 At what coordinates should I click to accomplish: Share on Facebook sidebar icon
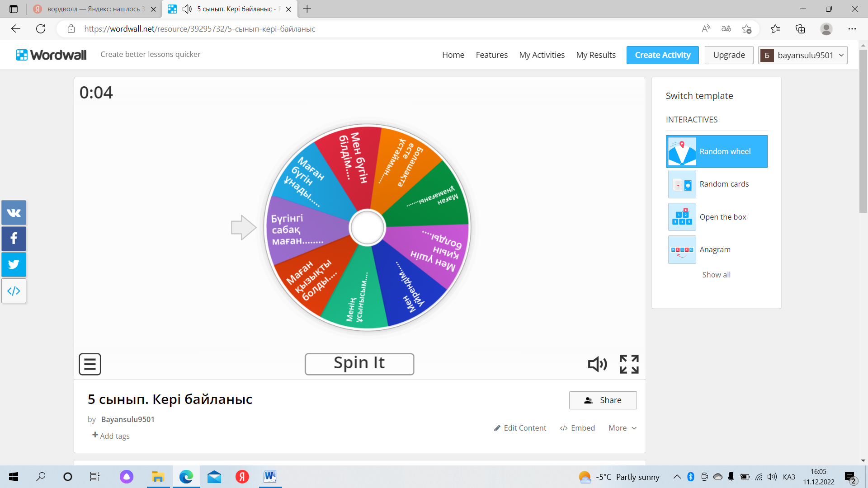[14, 239]
